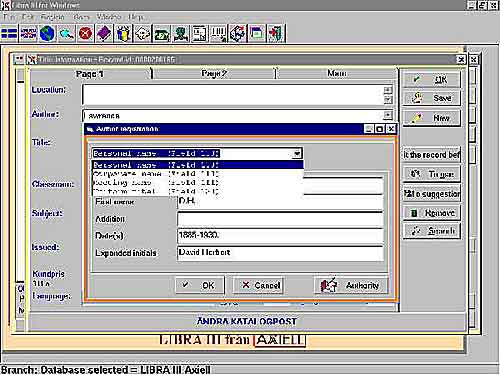Expand the name type combo box arrow
The height and width of the screenshot is (375, 500).
coord(297,153)
